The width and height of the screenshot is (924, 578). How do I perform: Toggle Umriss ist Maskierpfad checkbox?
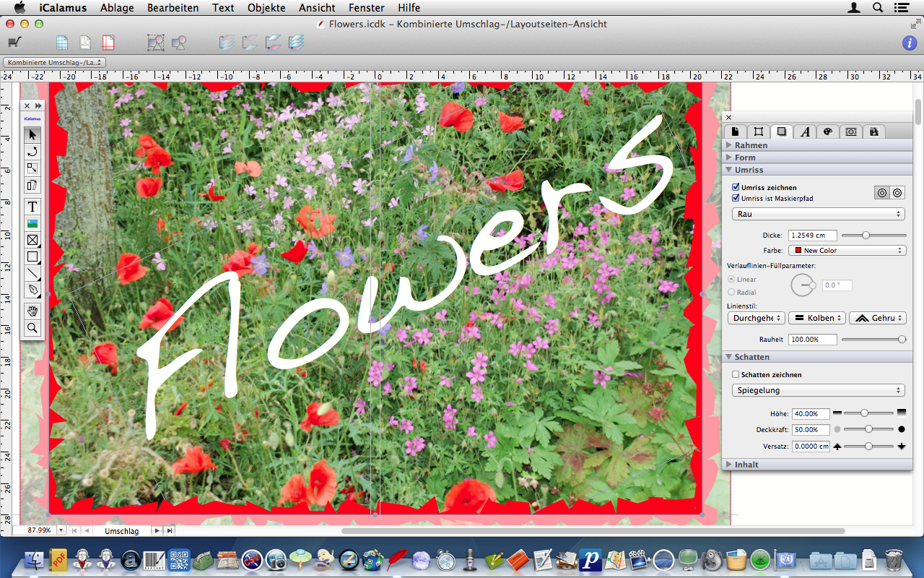click(x=736, y=198)
